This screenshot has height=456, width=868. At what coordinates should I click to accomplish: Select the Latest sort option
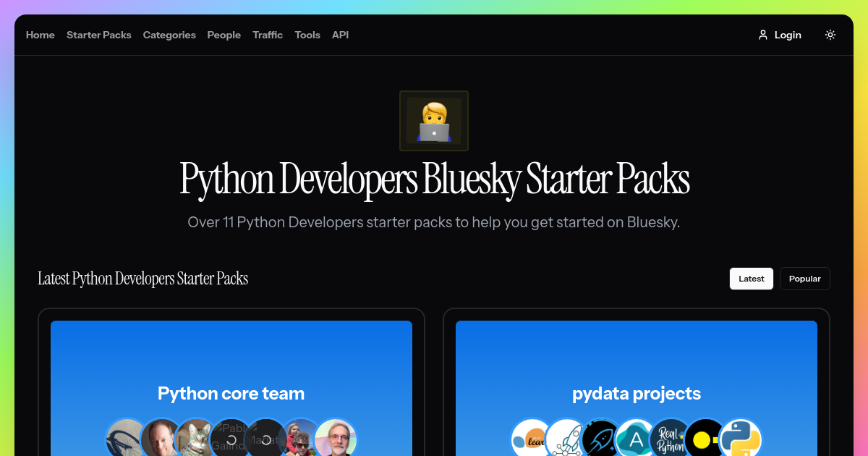(751, 278)
